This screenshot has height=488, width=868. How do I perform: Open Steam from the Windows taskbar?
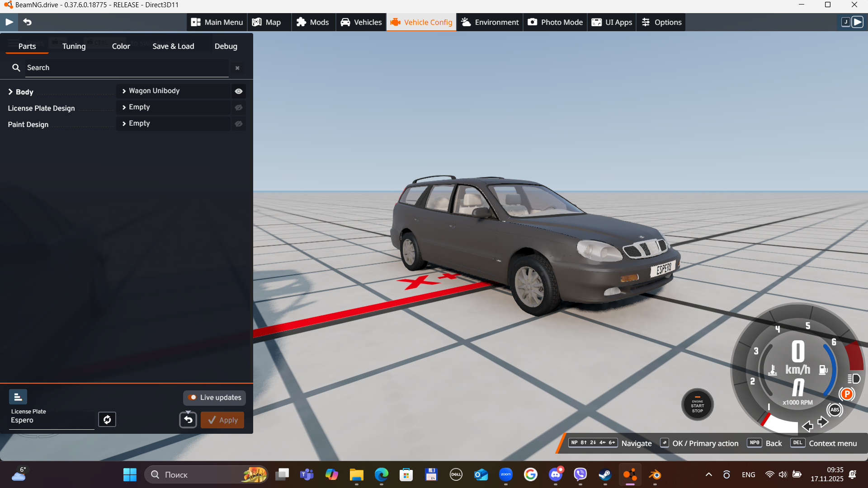coord(605,474)
